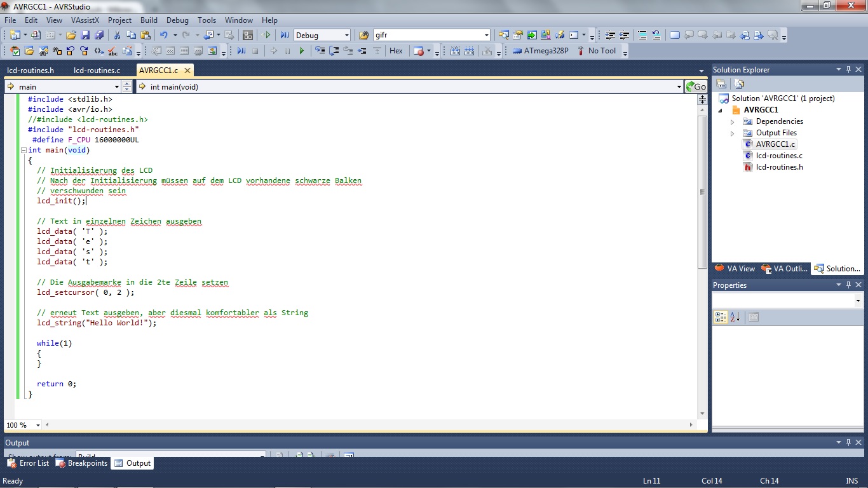The image size is (868, 488).
Task: Open the File menu
Action: (10, 20)
